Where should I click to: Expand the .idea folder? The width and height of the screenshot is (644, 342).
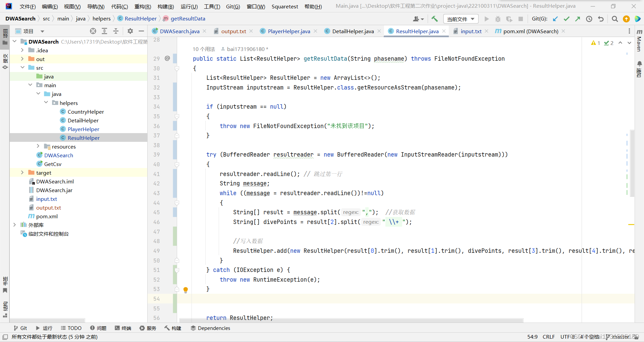click(x=22, y=50)
